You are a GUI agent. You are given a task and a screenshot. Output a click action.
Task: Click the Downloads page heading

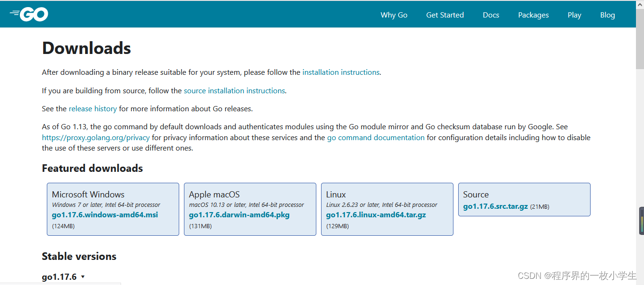[87, 48]
